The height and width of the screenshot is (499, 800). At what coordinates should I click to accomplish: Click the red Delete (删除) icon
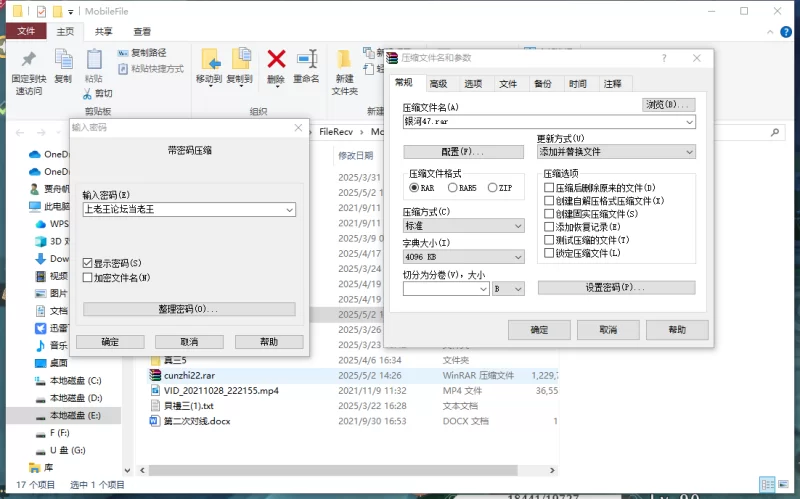point(276,59)
